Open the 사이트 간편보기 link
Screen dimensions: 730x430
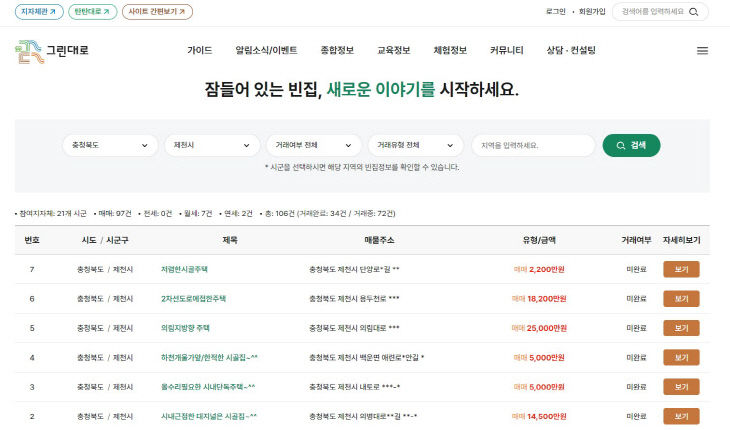157,12
